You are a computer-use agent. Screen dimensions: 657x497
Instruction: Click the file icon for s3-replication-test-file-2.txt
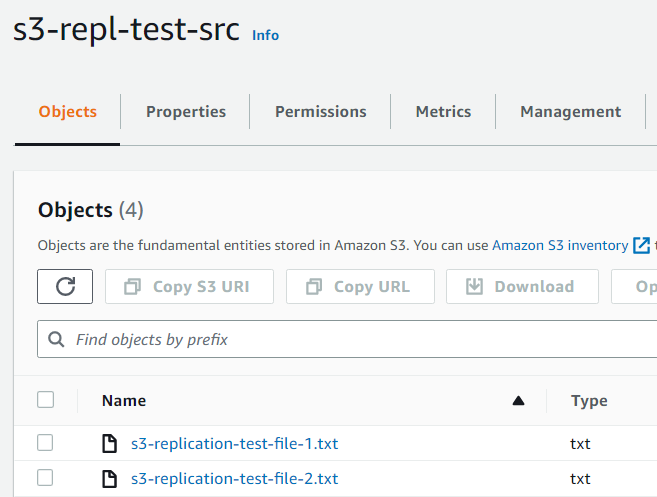coord(110,478)
